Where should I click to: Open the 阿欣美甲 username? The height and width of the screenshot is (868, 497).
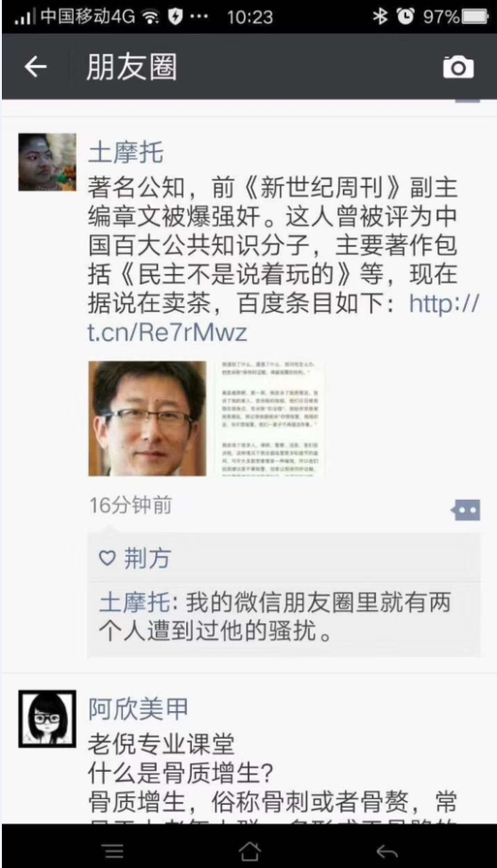click(138, 708)
